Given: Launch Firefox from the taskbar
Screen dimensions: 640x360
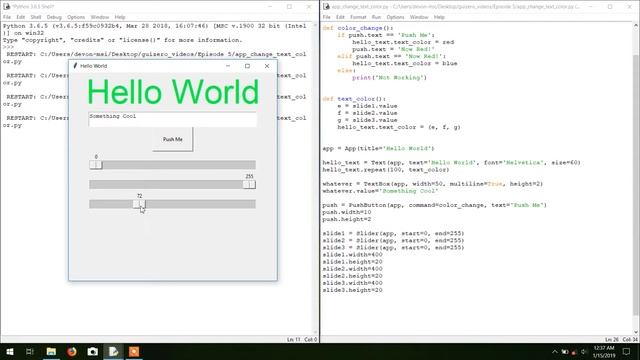Looking at the screenshot, I should 72,351.
